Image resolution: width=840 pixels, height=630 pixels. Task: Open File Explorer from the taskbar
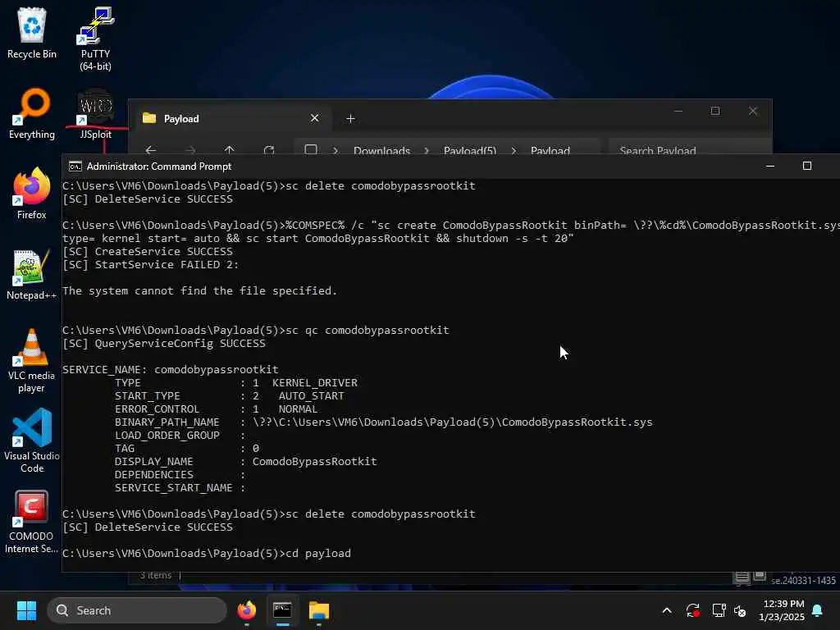click(x=319, y=610)
